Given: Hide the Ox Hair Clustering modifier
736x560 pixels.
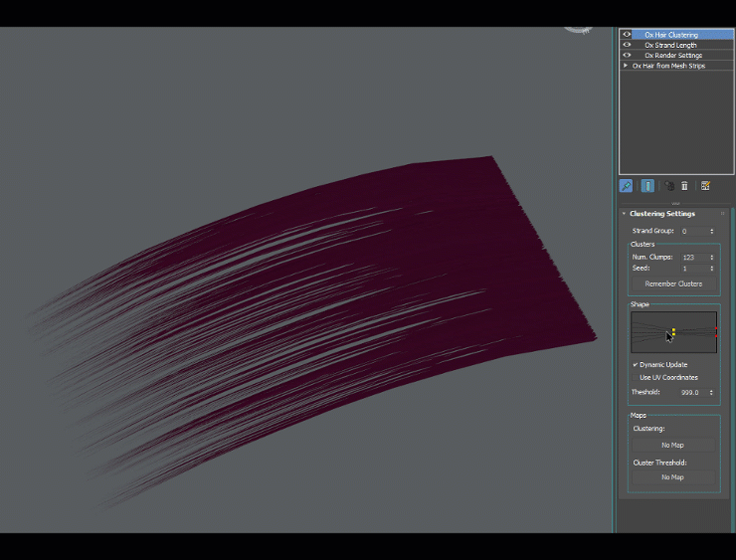Looking at the screenshot, I should click(x=627, y=35).
